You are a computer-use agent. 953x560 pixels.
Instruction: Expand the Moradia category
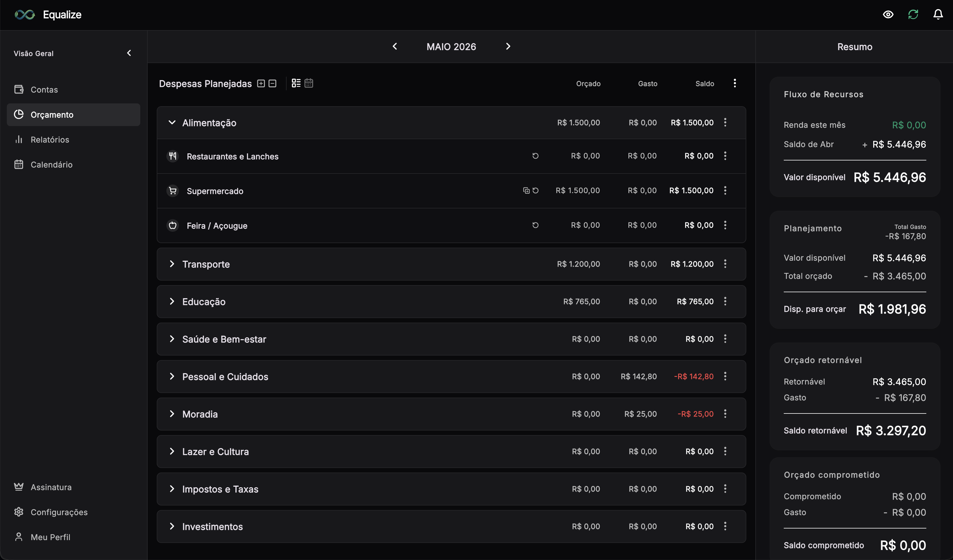(x=172, y=413)
